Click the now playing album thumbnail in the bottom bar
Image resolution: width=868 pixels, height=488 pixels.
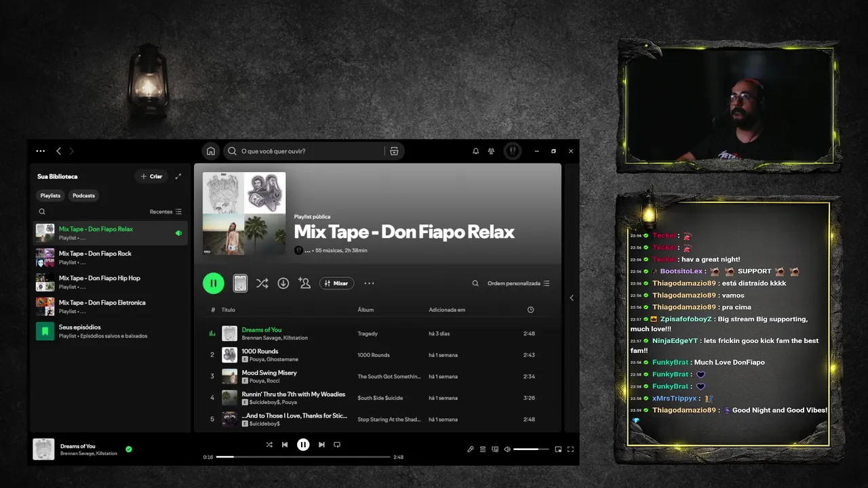(43, 449)
